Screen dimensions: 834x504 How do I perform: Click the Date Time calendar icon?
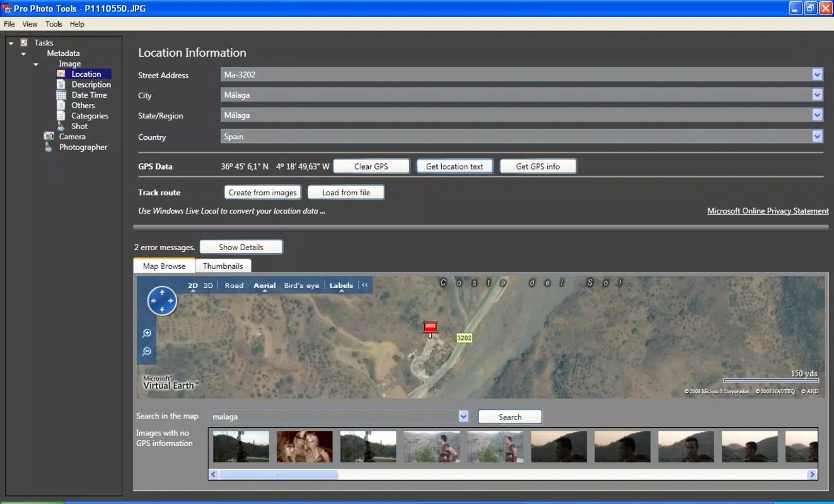[61, 95]
